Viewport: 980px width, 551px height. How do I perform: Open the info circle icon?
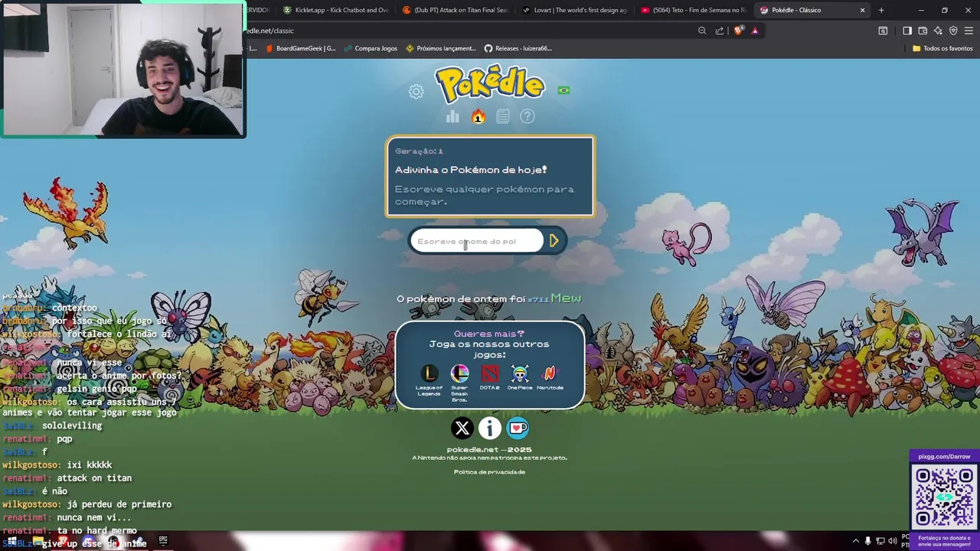click(490, 428)
